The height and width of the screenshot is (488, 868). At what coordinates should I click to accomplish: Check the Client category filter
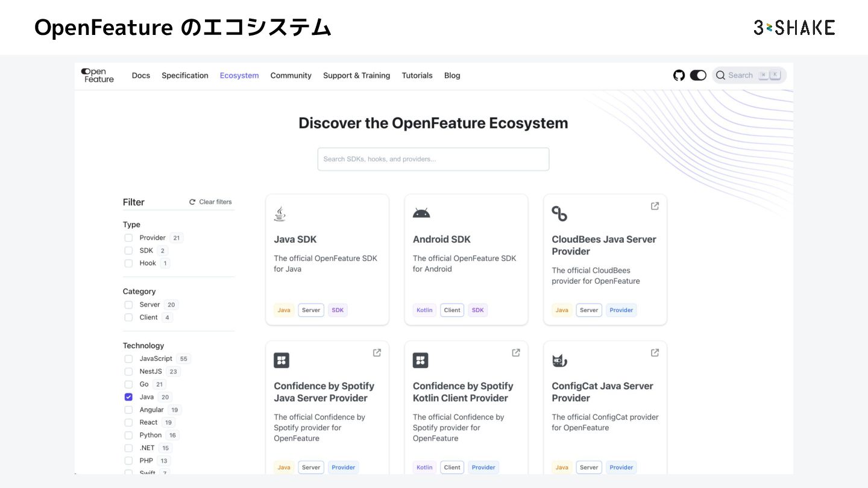tap(128, 318)
